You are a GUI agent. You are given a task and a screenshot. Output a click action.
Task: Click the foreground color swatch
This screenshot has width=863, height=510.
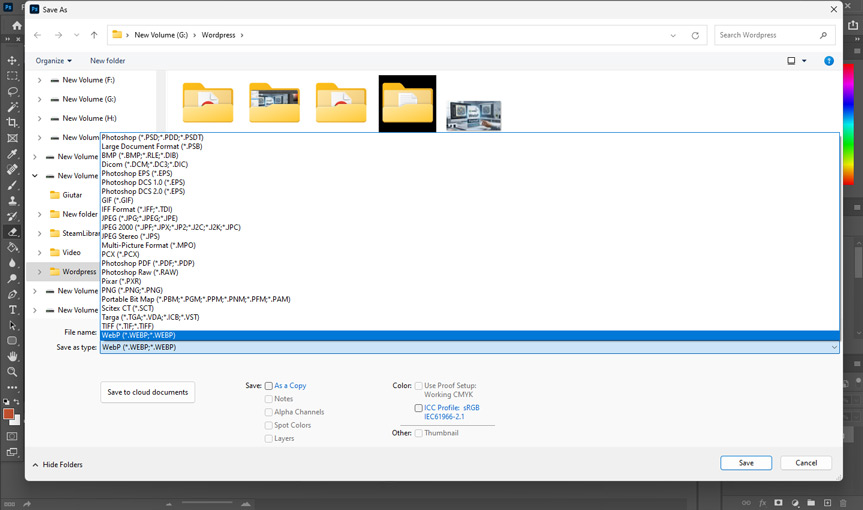click(8, 414)
